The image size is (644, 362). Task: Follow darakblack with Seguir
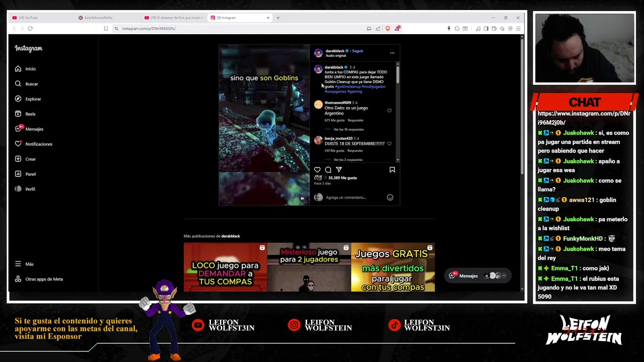(357, 51)
